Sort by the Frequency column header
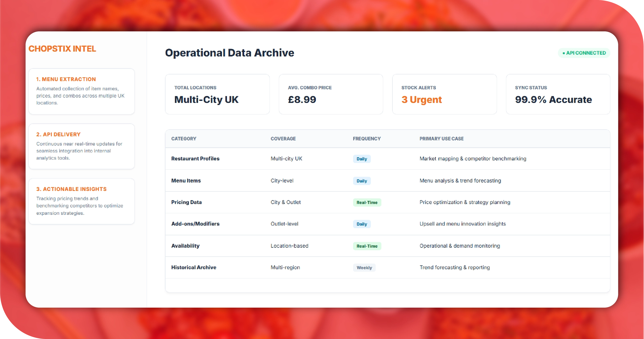This screenshot has width=644, height=339. (x=366, y=139)
